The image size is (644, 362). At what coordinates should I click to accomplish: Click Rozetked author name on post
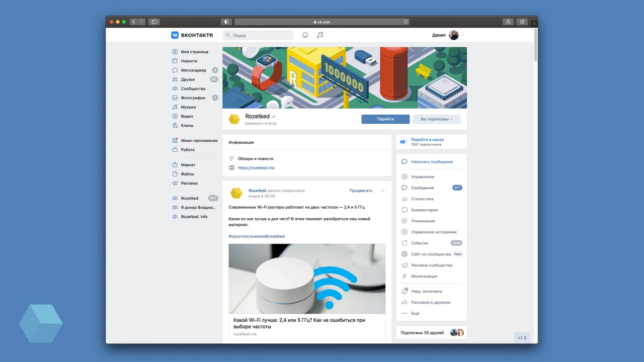coord(257,191)
